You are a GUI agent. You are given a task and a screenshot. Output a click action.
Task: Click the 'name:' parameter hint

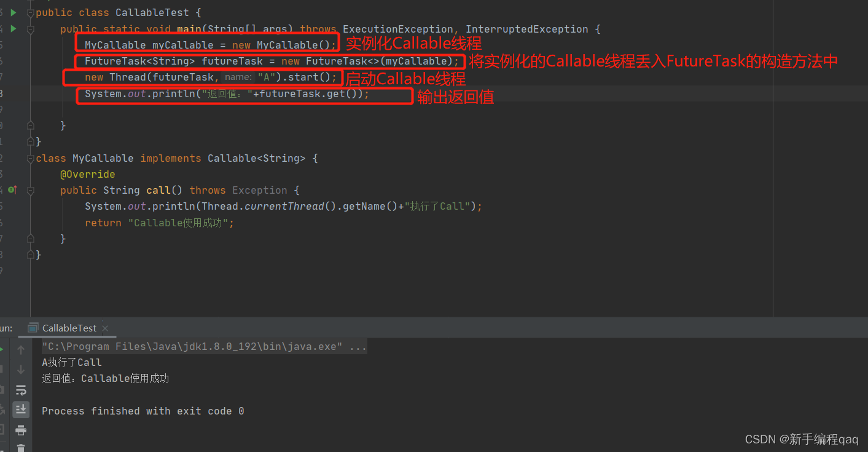coord(238,77)
